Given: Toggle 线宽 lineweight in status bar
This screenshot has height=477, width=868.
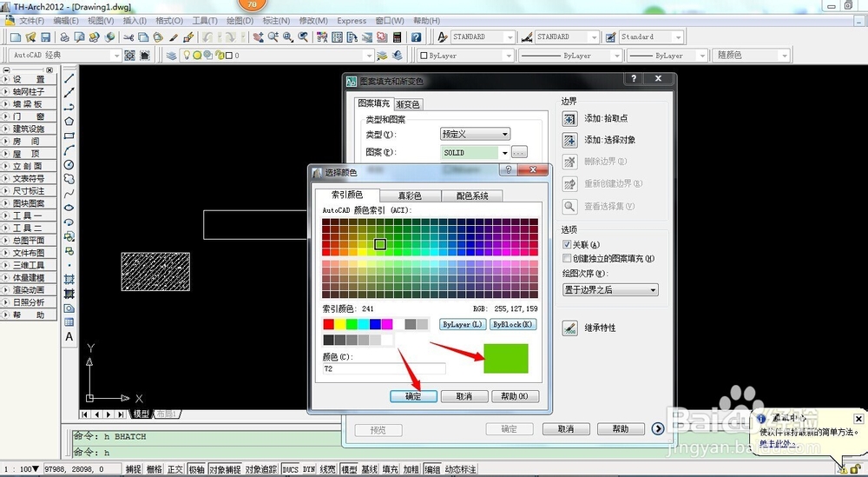Looking at the screenshot, I should tap(328, 469).
